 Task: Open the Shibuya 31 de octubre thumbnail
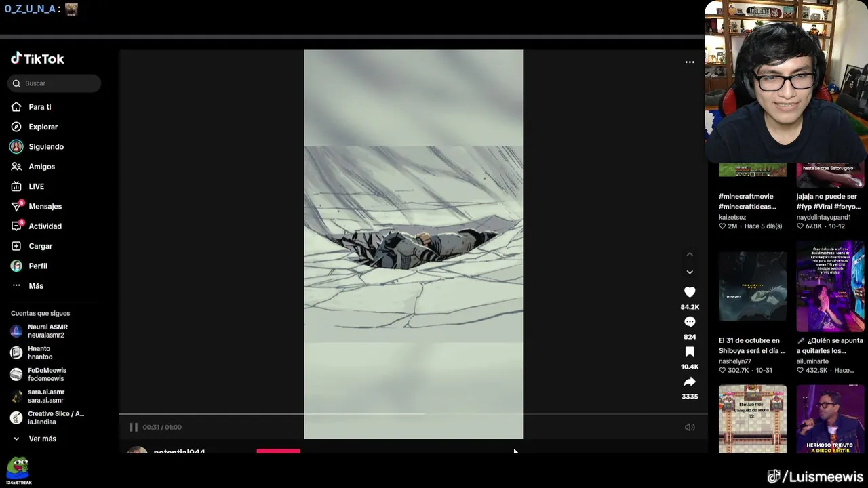753,286
